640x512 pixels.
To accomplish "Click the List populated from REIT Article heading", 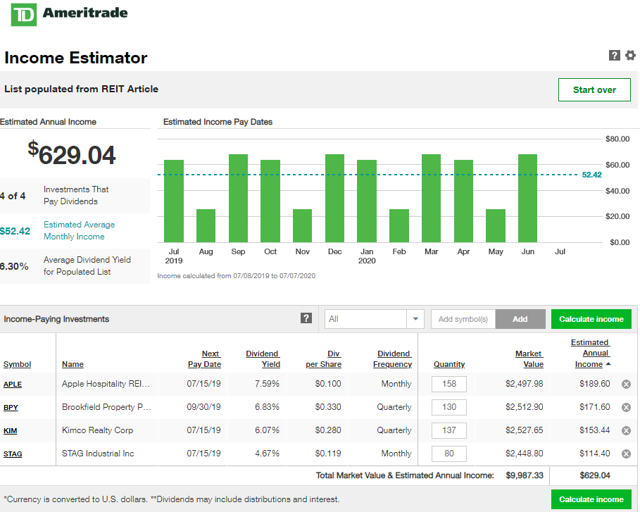I will (81, 89).
